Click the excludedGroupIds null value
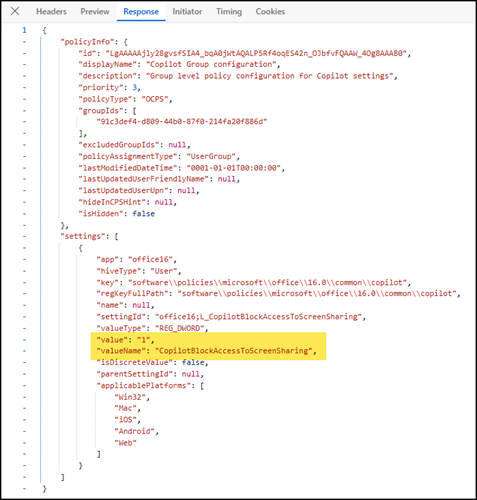Image resolution: width=477 pixels, height=500 pixels. tap(177, 145)
